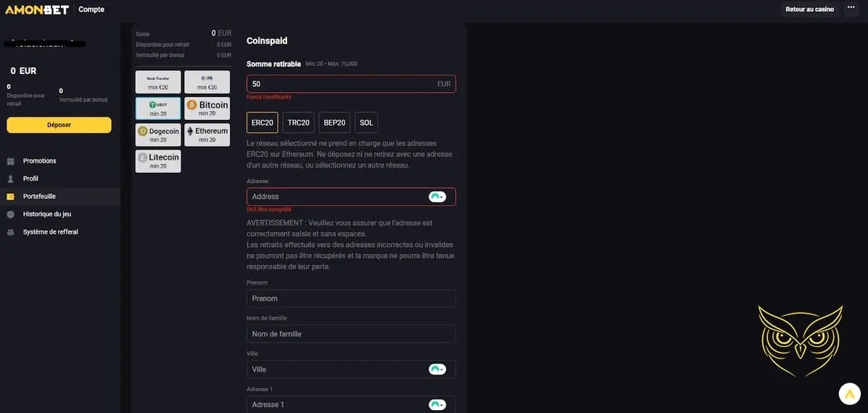Viewport: 868px width, 413px height.
Task: Click the Amonbet logo in header
Action: (x=36, y=9)
